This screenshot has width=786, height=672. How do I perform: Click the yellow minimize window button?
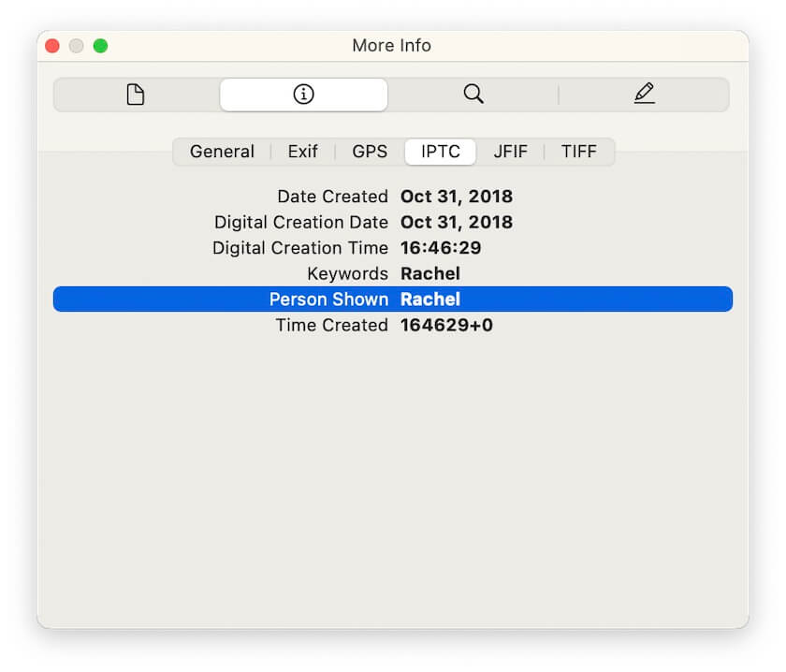[76, 45]
